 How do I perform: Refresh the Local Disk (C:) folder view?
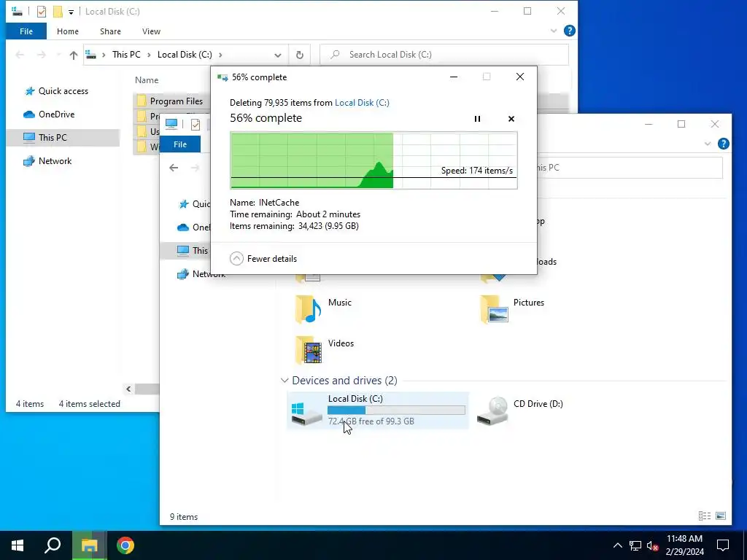300,55
